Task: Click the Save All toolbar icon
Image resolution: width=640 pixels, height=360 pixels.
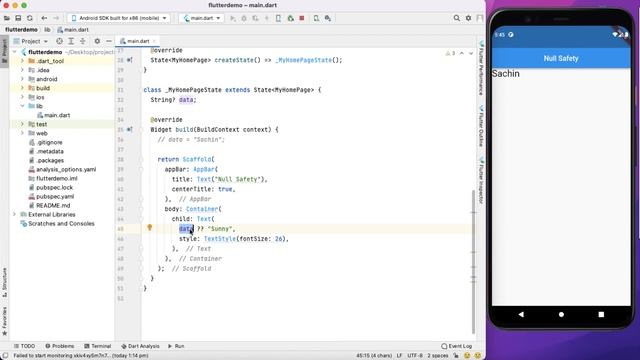Action: [18, 18]
